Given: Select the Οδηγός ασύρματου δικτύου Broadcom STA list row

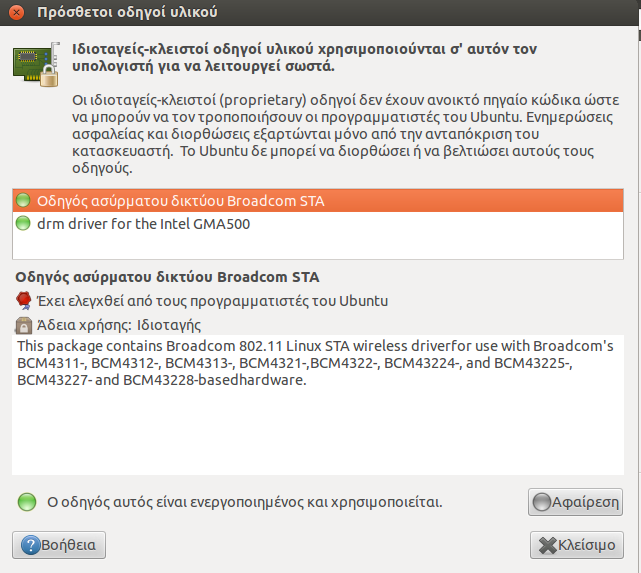Looking at the screenshot, I should [180, 201].
